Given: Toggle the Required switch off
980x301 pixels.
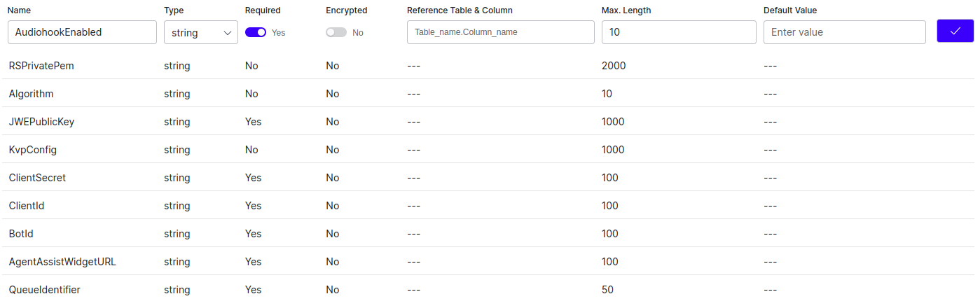Looking at the screenshot, I should (x=256, y=32).
